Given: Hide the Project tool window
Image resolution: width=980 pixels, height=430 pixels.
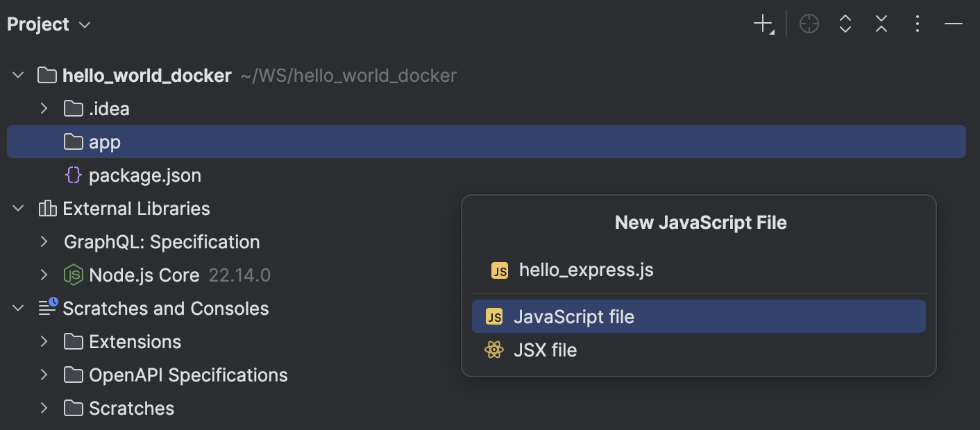Looking at the screenshot, I should pyautogui.click(x=954, y=24).
